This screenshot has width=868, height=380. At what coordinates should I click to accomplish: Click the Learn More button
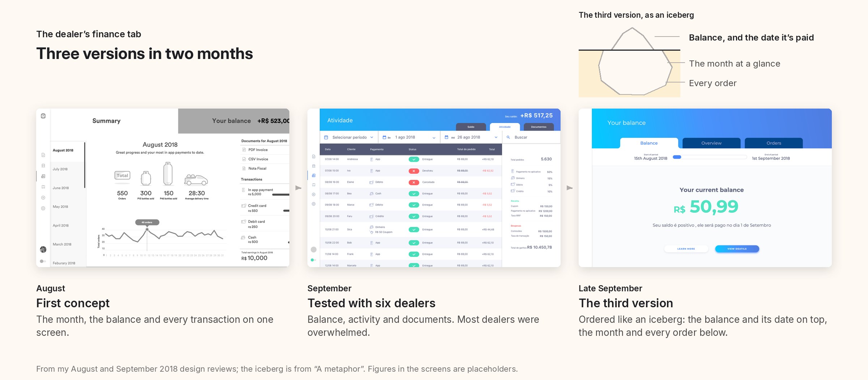pos(686,249)
